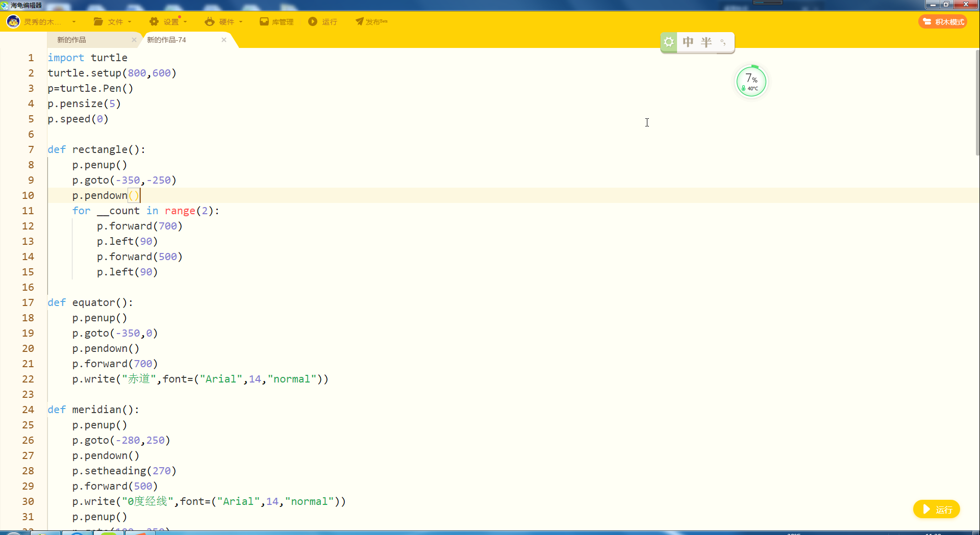Image resolution: width=980 pixels, height=535 pixels.
Task: Click the toolbar play circle icon
Action: coord(313,21)
